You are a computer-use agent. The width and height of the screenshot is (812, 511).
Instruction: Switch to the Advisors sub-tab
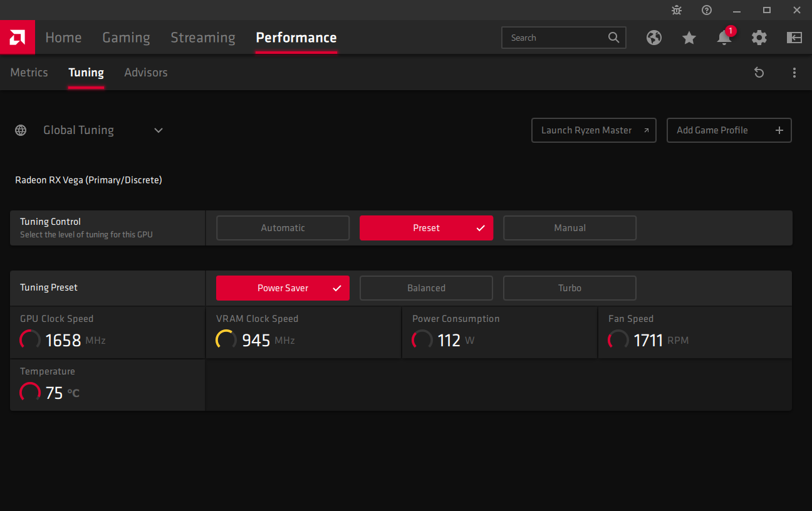[x=146, y=73]
